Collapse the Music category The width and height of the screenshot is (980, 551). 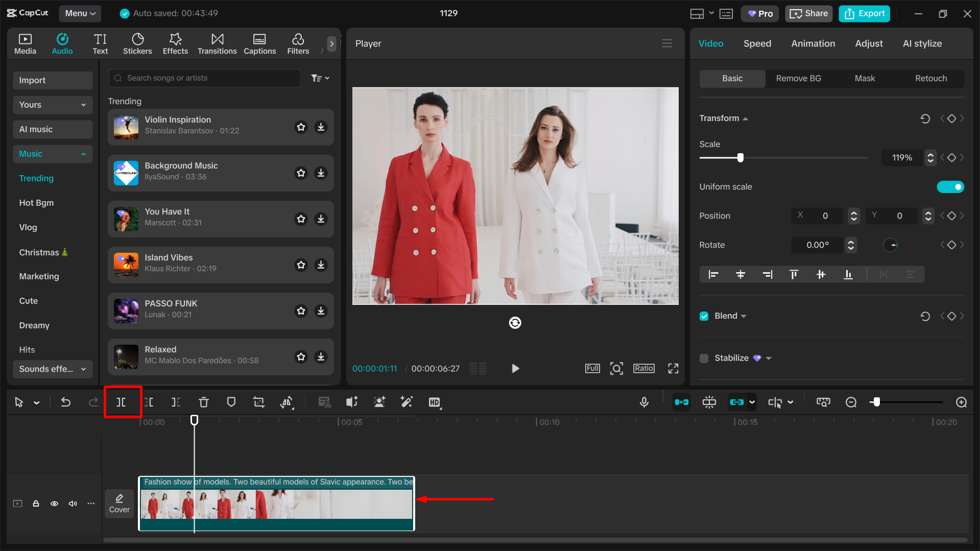point(83,154)
